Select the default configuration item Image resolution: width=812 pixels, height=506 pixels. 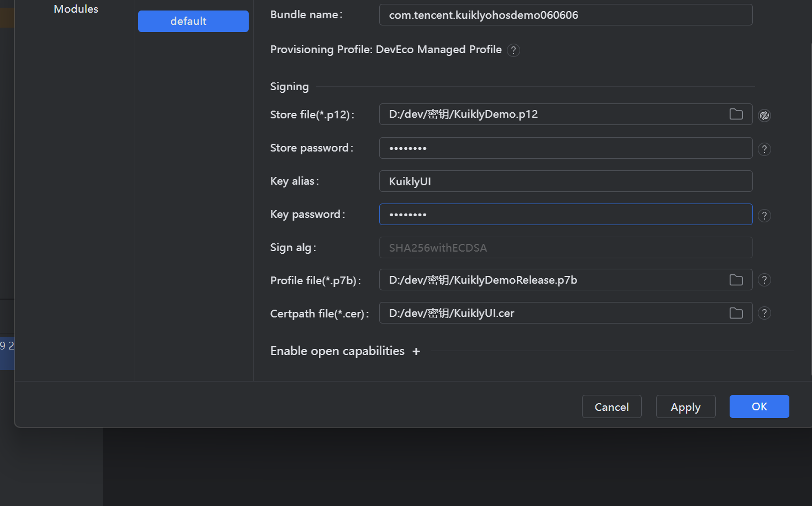pos(193,21)
